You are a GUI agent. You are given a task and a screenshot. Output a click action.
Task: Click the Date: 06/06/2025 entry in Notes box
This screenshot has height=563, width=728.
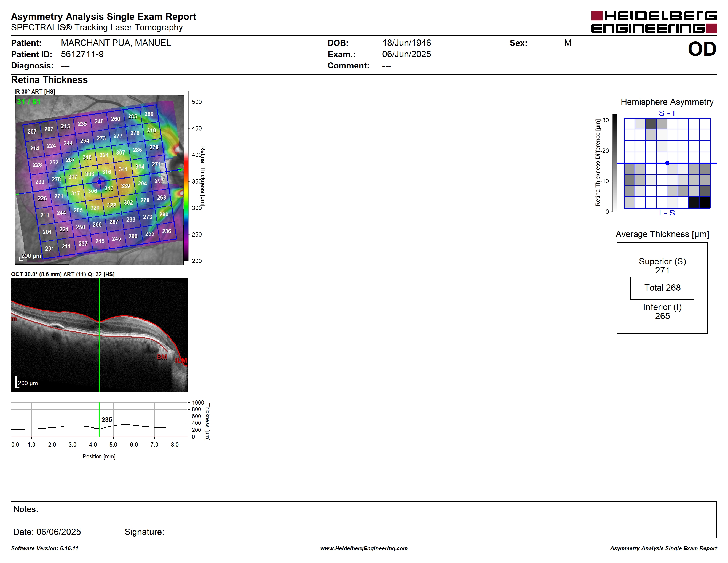pyautogui.click(x=47, y=532)
